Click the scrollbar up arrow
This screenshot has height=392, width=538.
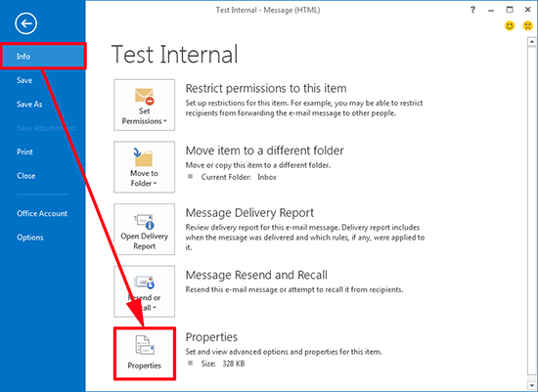(x=532, y=42)
